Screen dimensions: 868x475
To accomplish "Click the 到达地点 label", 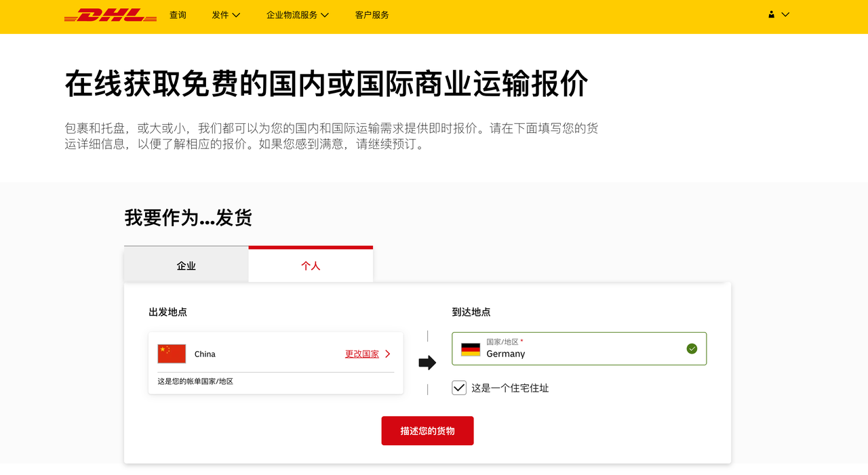I will [x=471, y=312].
